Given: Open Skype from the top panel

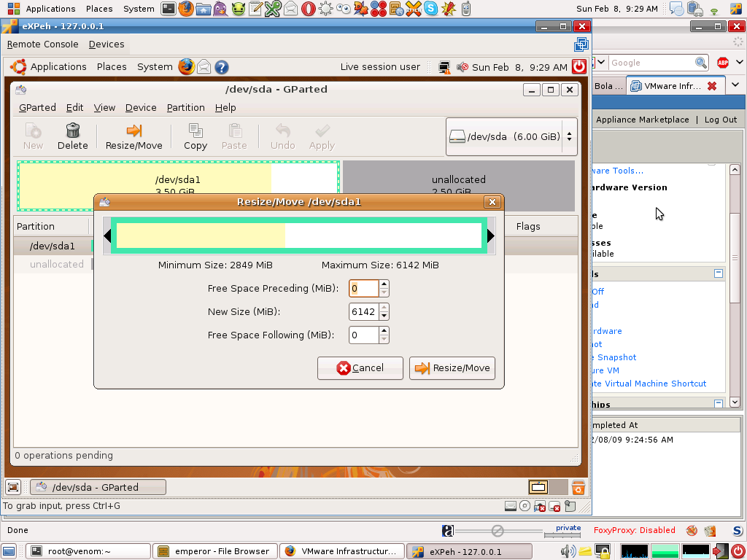Looking at the screenshot, I should (430, 9).
